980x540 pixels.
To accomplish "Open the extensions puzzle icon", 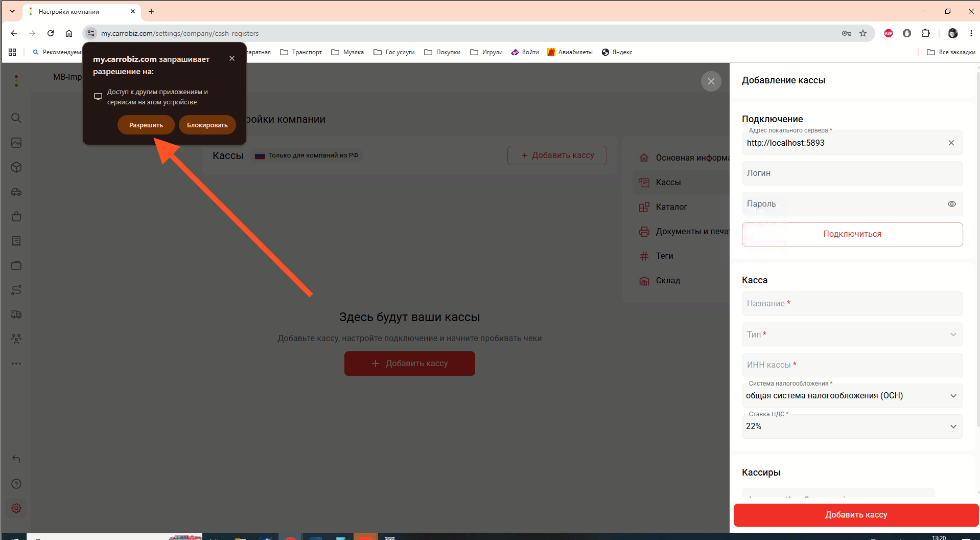I will coord(925,33).
